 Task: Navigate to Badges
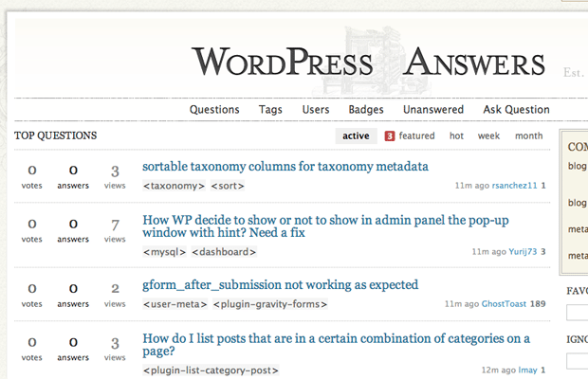tap(366, 109)
